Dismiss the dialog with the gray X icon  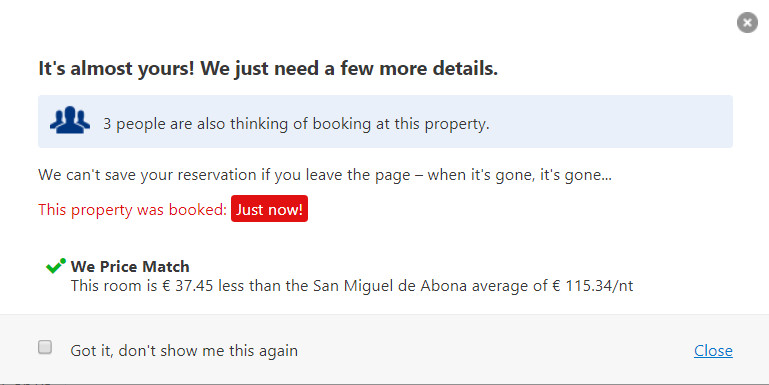(747, 23)
